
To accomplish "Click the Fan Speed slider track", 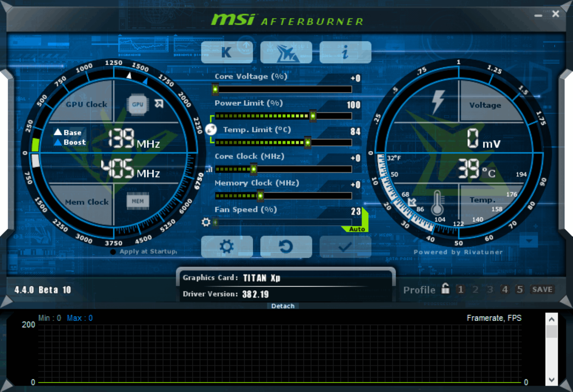I will click(284, 222).
